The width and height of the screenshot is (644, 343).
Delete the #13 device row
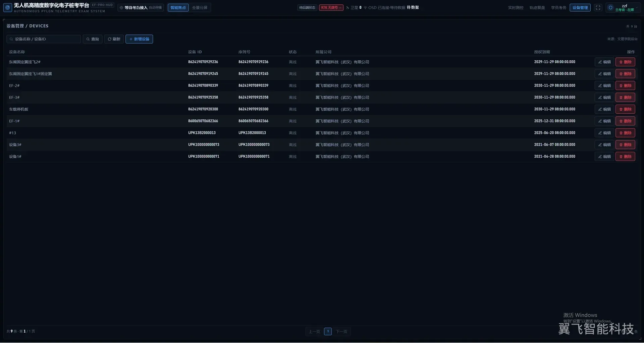click(625, 133)
